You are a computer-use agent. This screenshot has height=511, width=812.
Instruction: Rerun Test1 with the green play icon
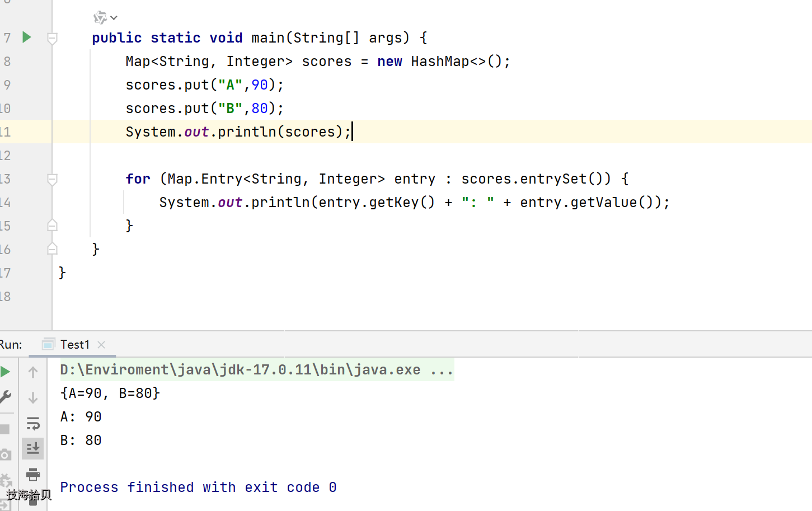[x=5, y=371]
